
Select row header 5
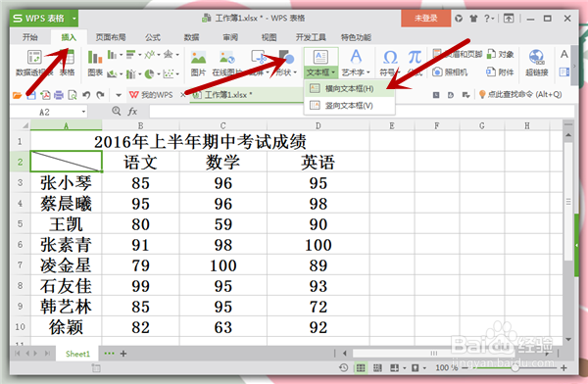click(x=21, y=224)
